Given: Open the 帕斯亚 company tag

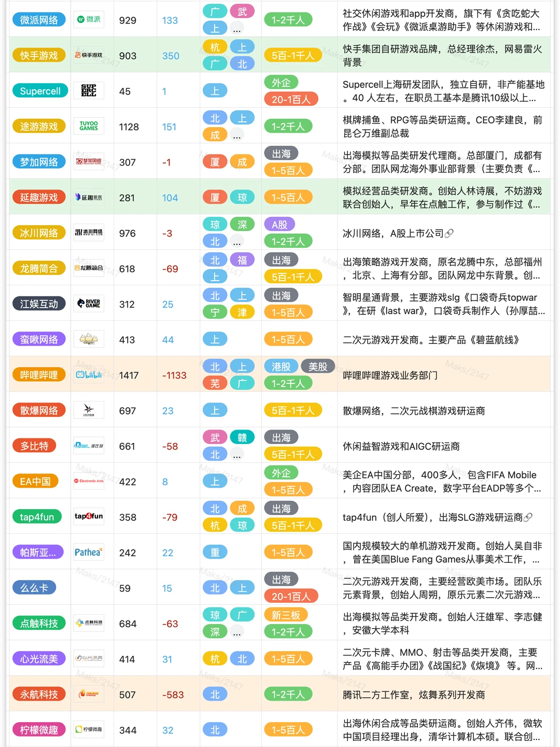Looking at the screenshot, I should click(38, 552).
